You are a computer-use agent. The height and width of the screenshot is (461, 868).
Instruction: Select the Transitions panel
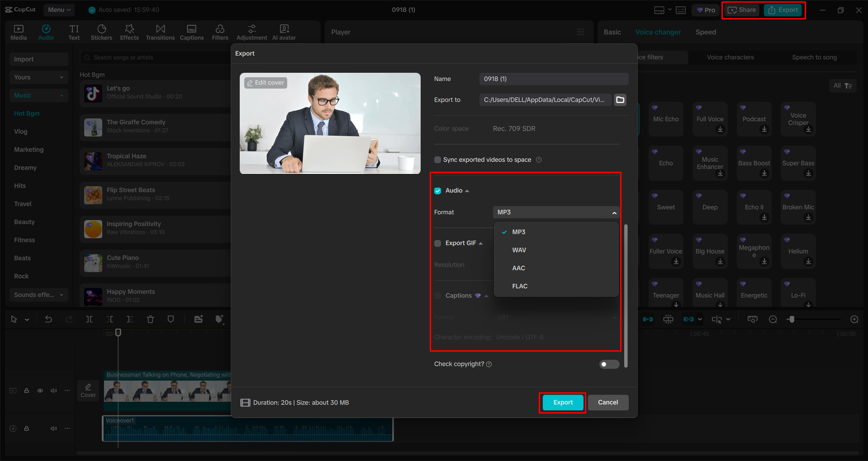(160, 32)
